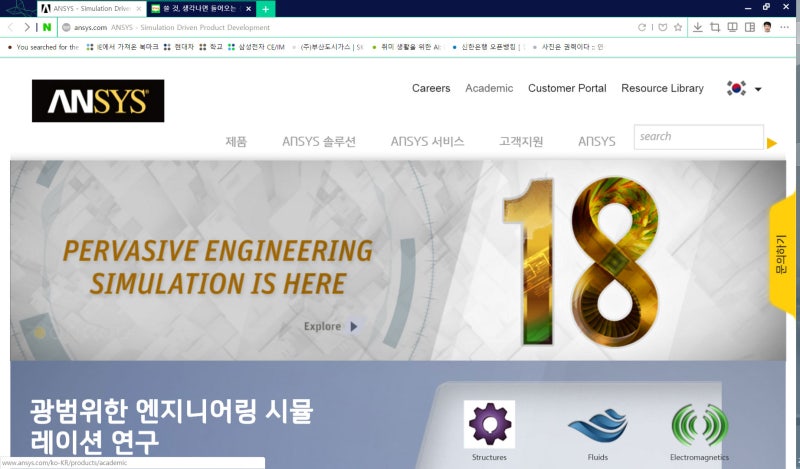
Task: Bookmark this page with the star icon
Action: click(678, 28)
